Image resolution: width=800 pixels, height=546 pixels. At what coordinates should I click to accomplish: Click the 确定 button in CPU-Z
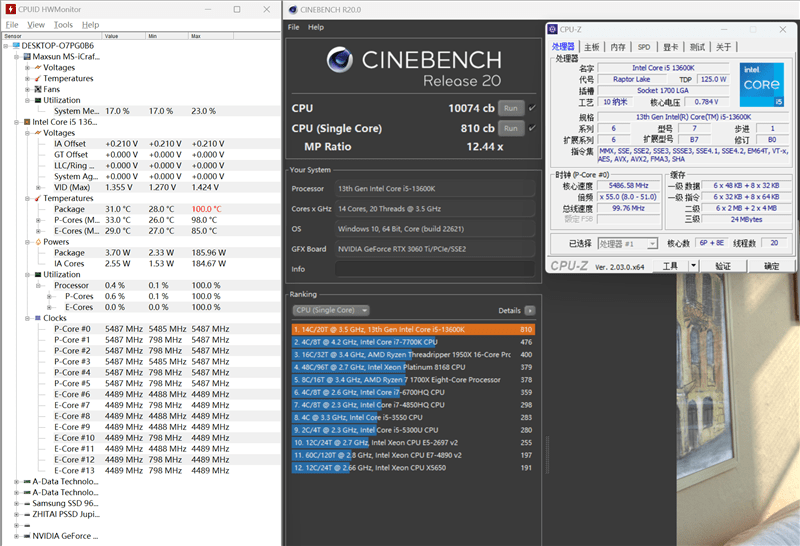[771, 266]
